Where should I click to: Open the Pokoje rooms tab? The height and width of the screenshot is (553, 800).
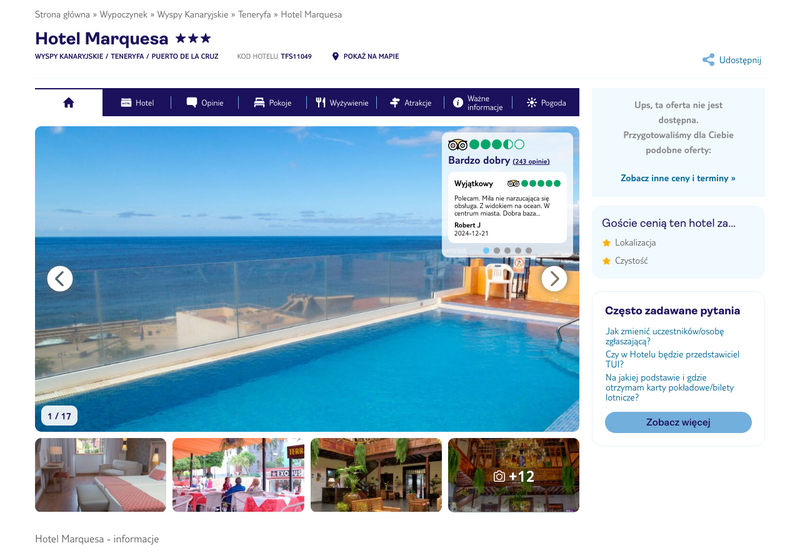[x=272, y=103]
